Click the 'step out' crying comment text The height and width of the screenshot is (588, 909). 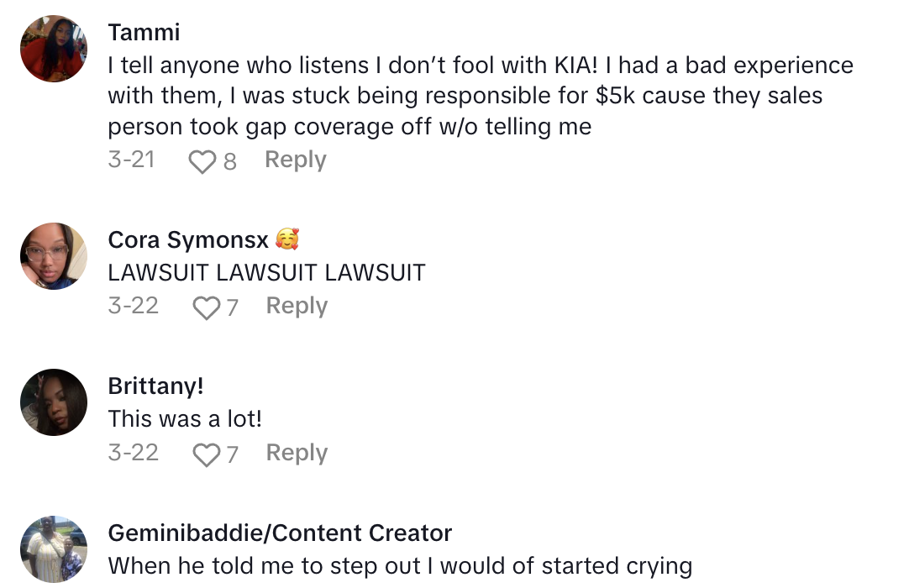(400, 565)
